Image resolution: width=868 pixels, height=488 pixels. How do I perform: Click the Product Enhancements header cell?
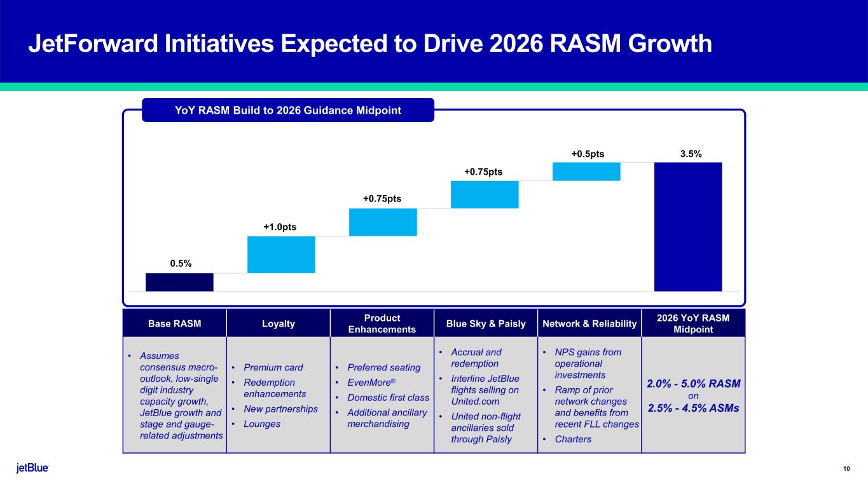point(382,323)
